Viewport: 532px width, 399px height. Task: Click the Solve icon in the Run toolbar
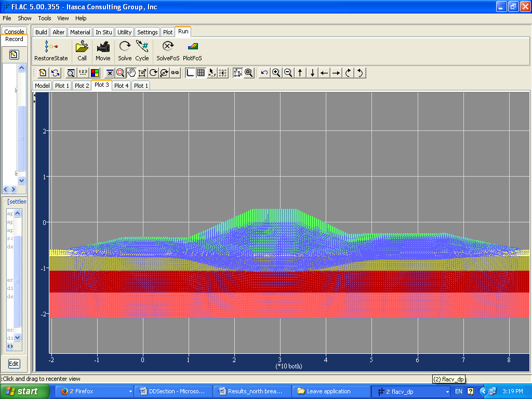coord(124,50)
